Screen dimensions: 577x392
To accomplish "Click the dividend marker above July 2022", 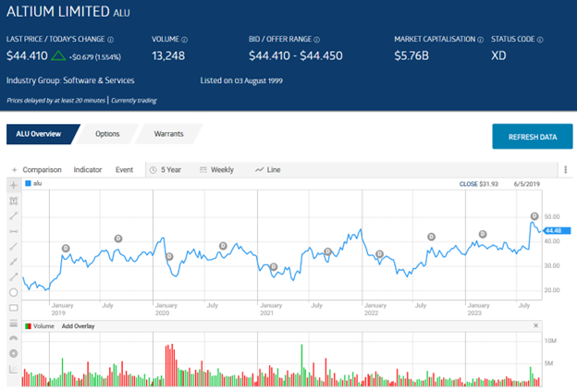I will (x=431, y=237).
